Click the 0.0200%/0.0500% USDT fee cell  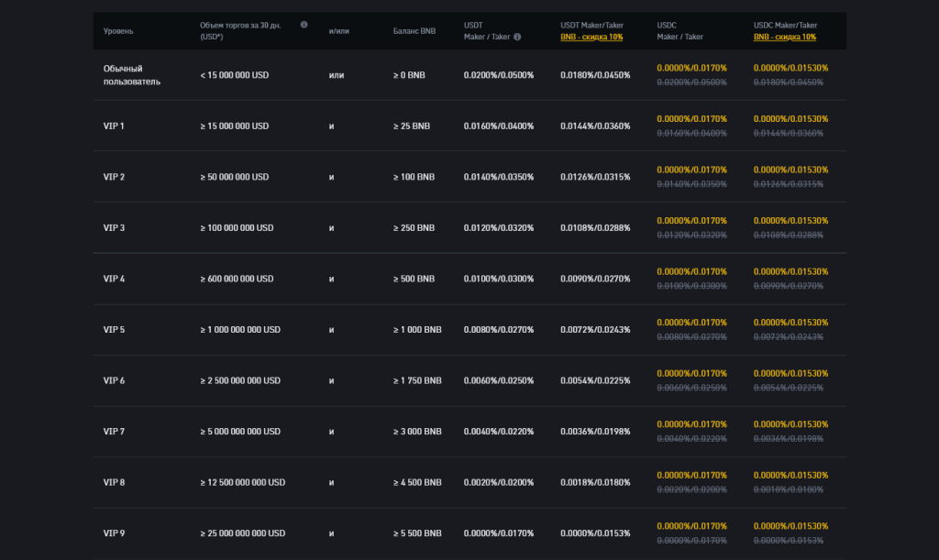(x=498, y=75)
